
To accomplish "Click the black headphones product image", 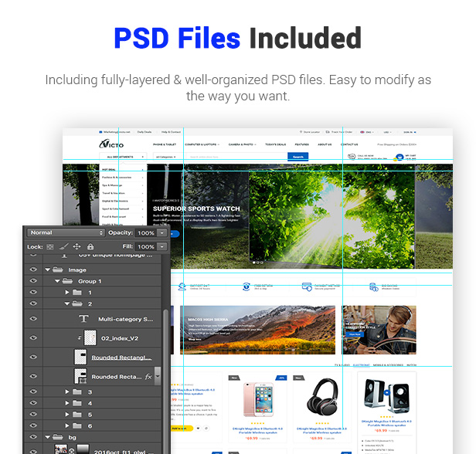I will click(x=322, y=396).
